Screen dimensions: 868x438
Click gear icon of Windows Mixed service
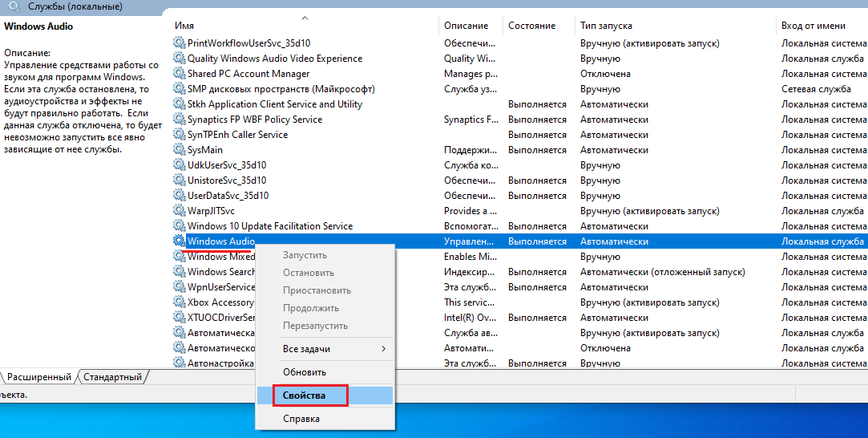click(179, 256)
